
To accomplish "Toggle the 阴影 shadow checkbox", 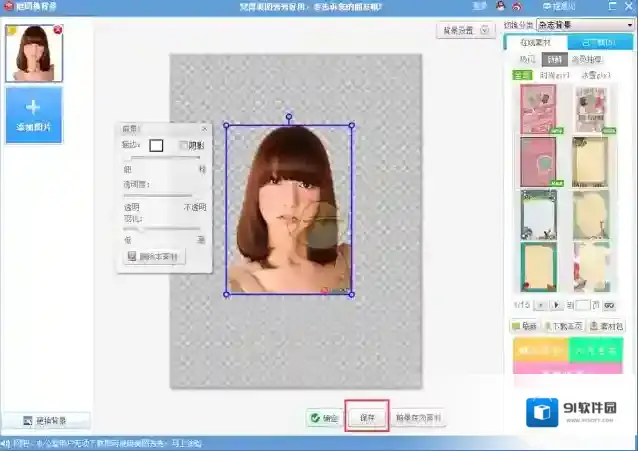I will point(183,145).
